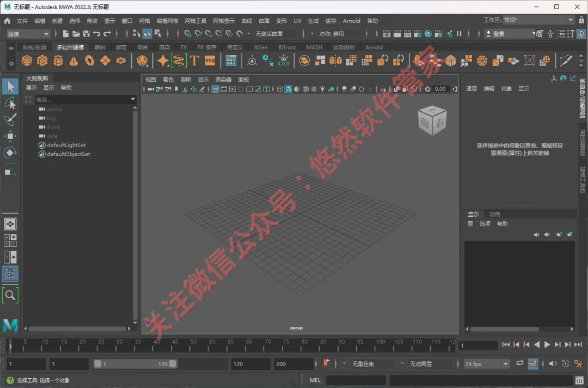Click the IPR render icon
Image resolution: width=588 pixels, height=388 pixels.
pyautogui.click(x=407, y=34)
